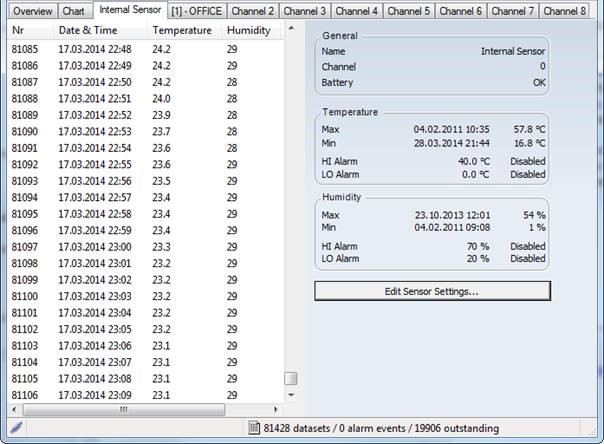604x444 pixels.
Task: Click the vertical scrollbar thumb
Action: pyautogui.click(x=291, y=379)
